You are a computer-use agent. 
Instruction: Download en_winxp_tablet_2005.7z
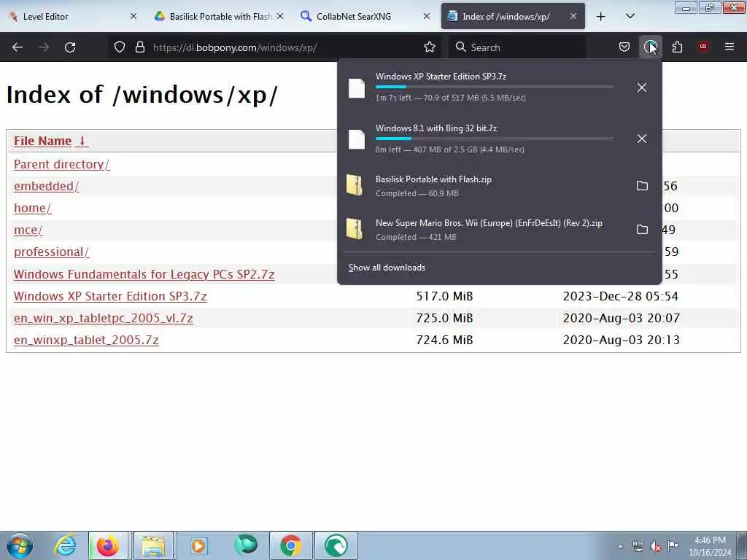[86, 340]
